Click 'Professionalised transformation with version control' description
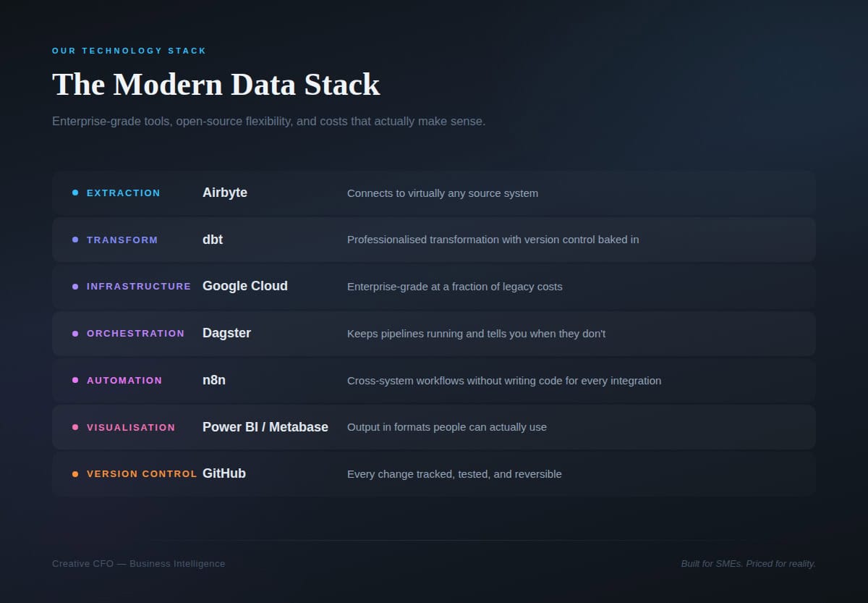Viewport: 868px width, 603px height. tap(493, 240)
